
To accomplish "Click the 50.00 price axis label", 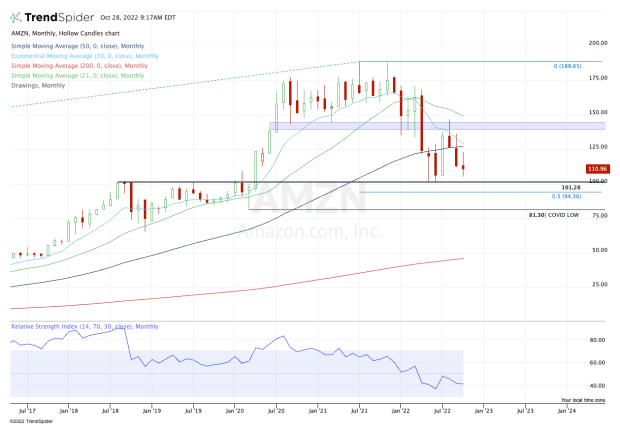I will click(x=599, y=250).
